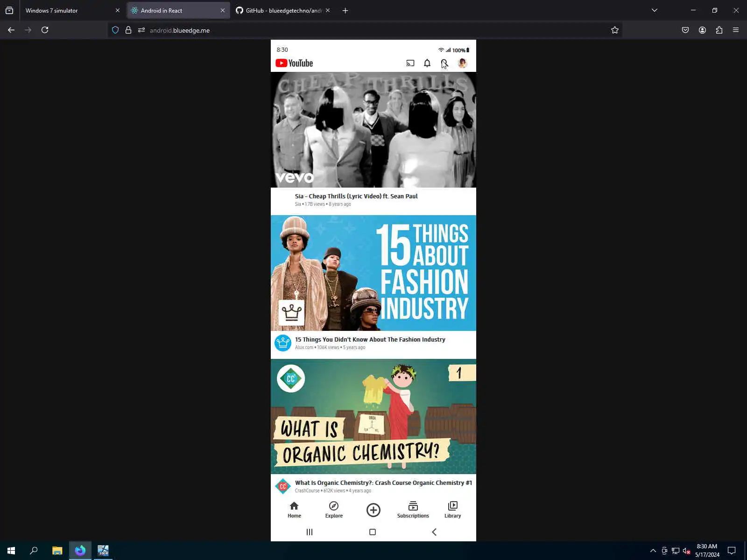
Task: Tap the Create plus button
Action: coord(373,510)
